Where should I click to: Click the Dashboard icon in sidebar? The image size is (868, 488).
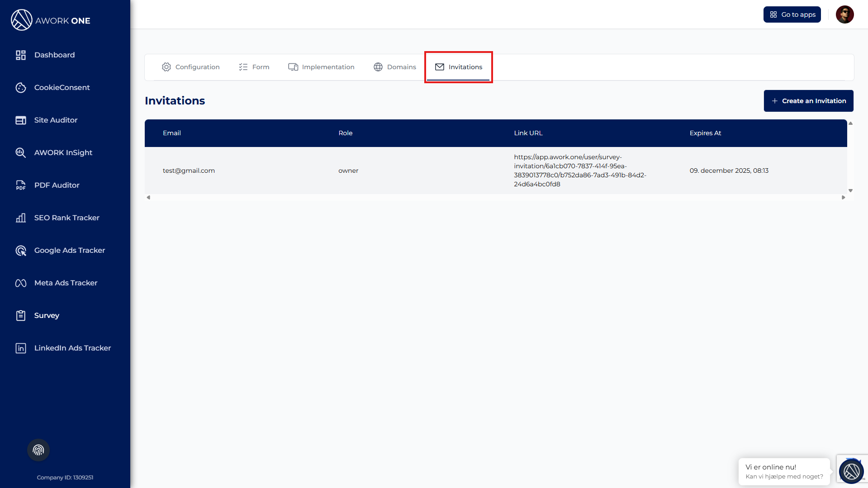tap(21, 55)
